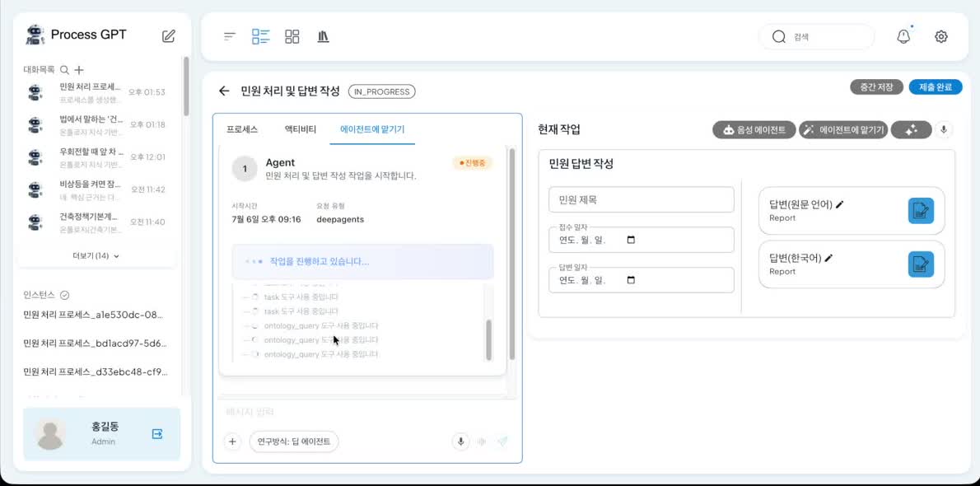Click the agent log inner scrollbar
Screen dimensions: 980x486
[x=488, y=339]
